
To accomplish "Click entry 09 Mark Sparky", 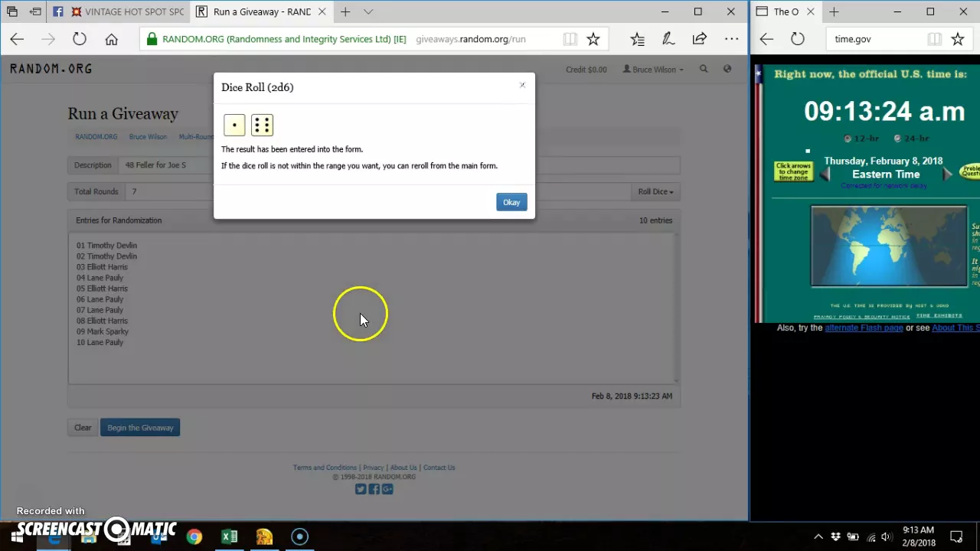I will click(103, 331).
